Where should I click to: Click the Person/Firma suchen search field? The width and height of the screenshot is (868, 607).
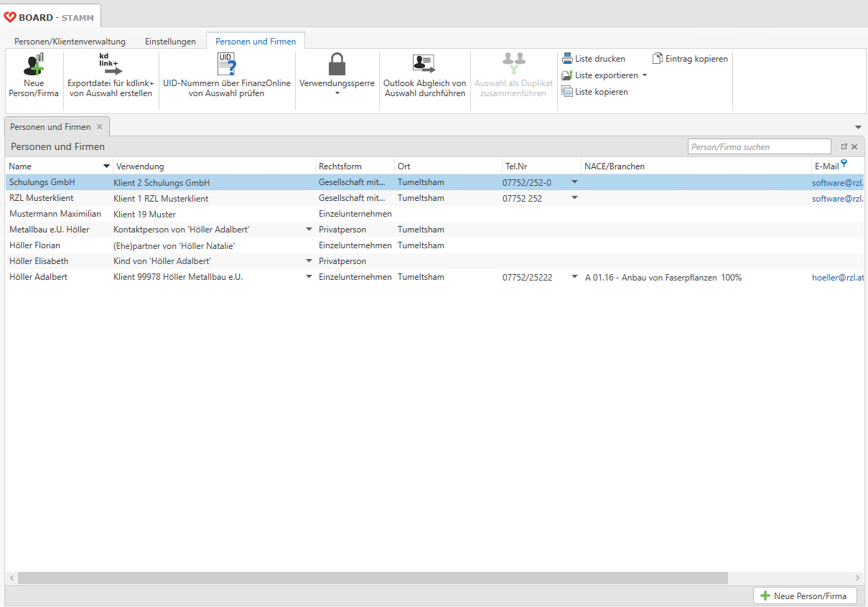pyautogui.click(x=758, y=147)
